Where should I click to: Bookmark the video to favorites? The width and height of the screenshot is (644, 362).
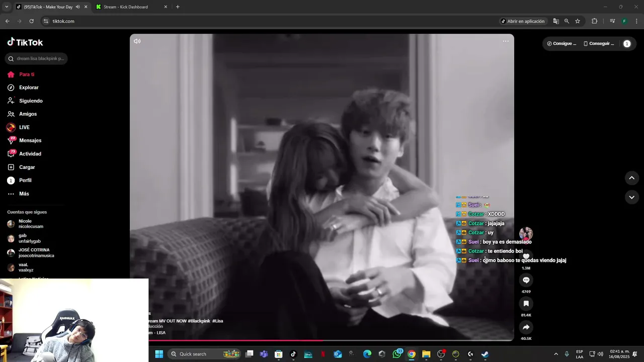(x=526, y=304)
